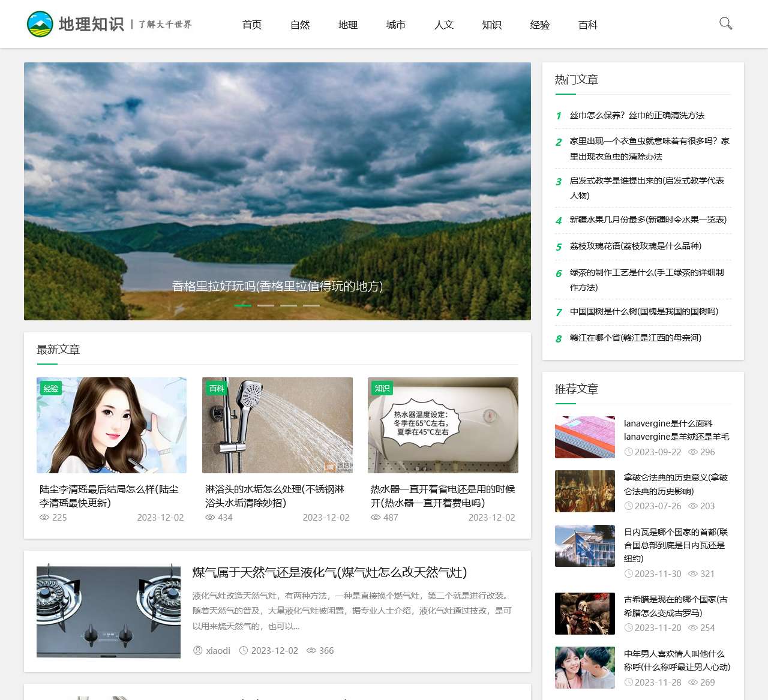Click the eye icon beside 434 views
The height and width of the screenshot is (700, 768).
(x=210, y=517)
